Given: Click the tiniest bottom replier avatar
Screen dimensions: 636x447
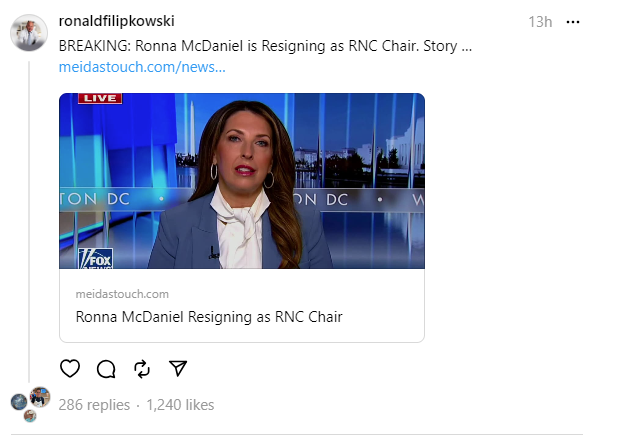Looking at the screenshot, I should pyautogui.click(x=30, y=416).
